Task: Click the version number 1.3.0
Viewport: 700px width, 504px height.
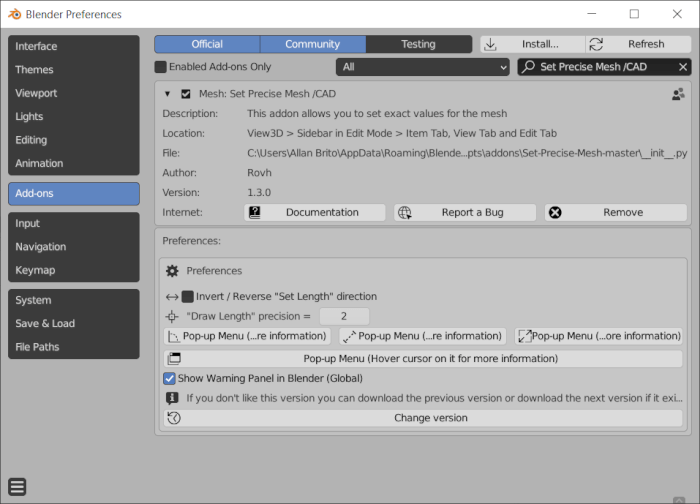Action: coord(259,193)
